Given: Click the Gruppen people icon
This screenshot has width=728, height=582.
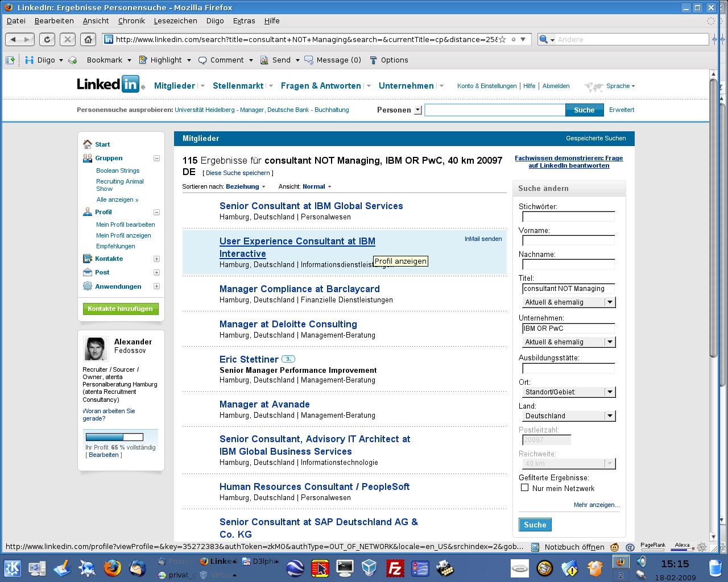Looking at the screenshot, I should (87, 158).
